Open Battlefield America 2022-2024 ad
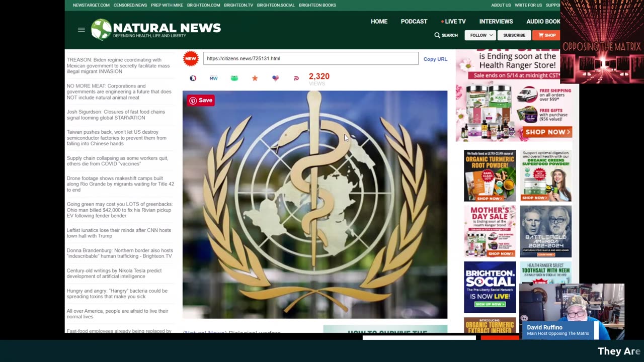Viewport: 644px width, 362px height. click(545, 231)
